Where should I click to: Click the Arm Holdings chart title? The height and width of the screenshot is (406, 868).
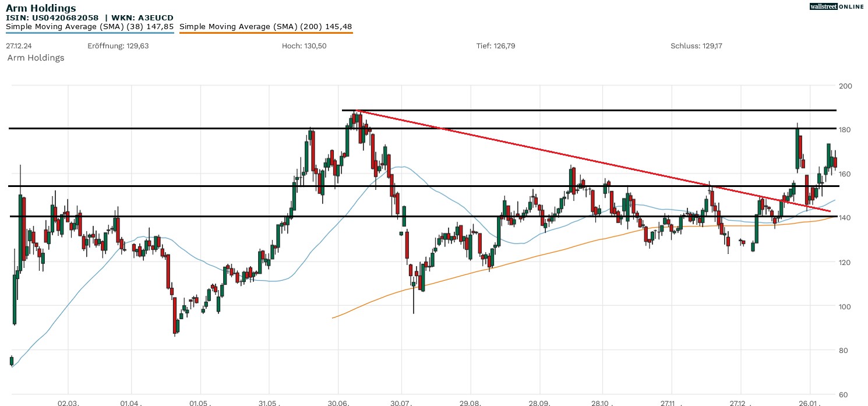40,8
